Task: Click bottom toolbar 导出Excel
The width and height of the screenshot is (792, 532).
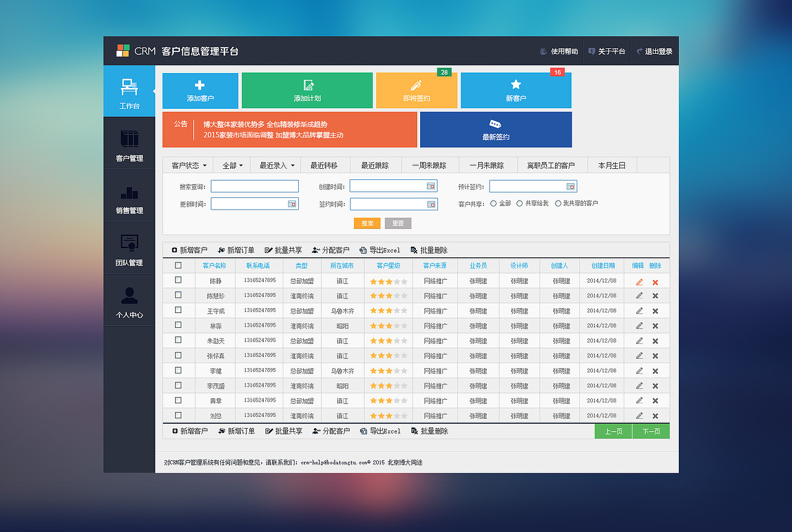Action: click(x=381, y=431)
